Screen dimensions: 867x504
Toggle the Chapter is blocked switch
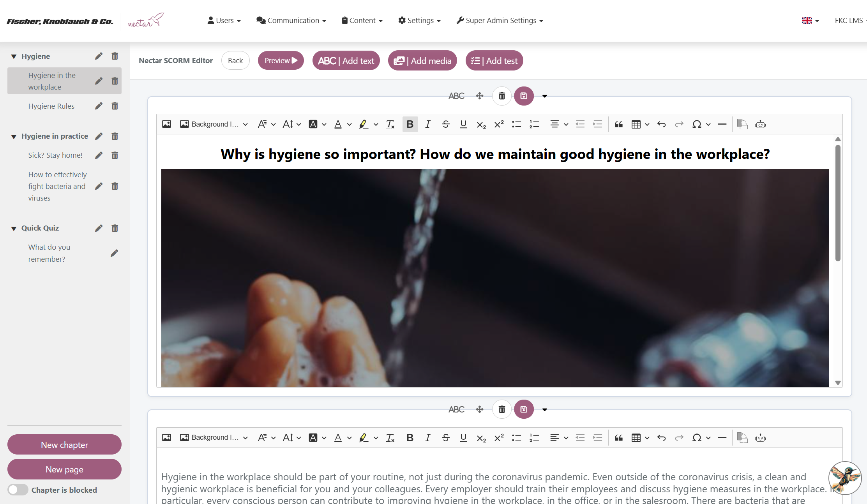click(x=18, y=490)
